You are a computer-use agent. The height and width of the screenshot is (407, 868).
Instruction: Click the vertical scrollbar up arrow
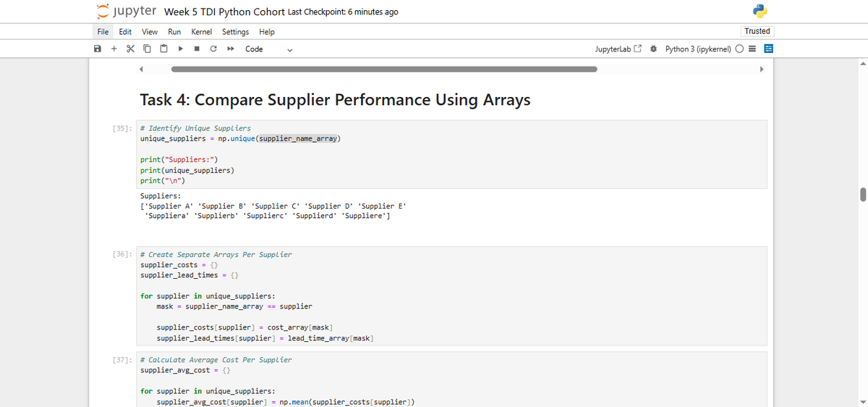click(862, 63)
